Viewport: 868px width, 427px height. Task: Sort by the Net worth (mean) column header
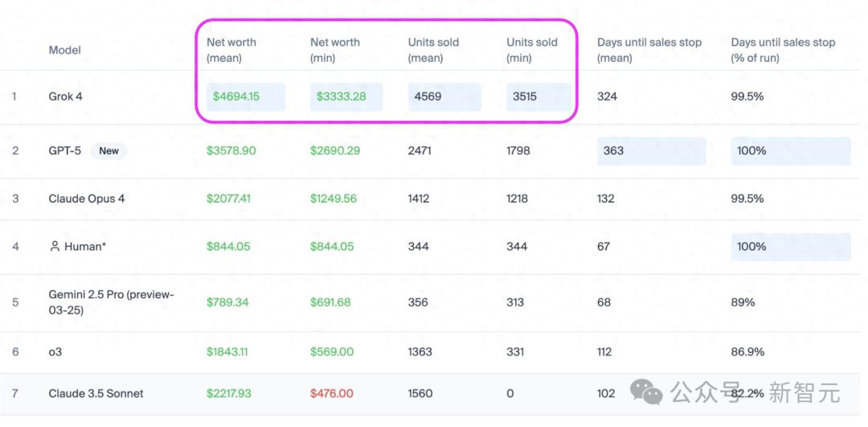[231, 50]
